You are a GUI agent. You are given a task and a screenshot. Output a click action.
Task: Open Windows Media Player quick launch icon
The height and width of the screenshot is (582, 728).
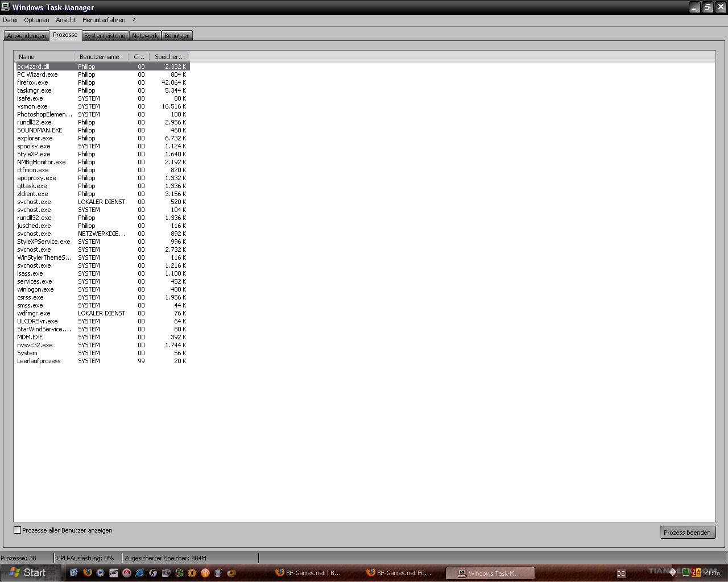coord(101,572)
